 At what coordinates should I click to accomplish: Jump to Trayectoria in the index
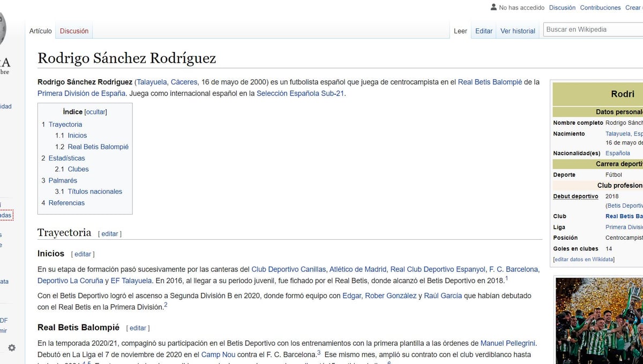(65, 124)
